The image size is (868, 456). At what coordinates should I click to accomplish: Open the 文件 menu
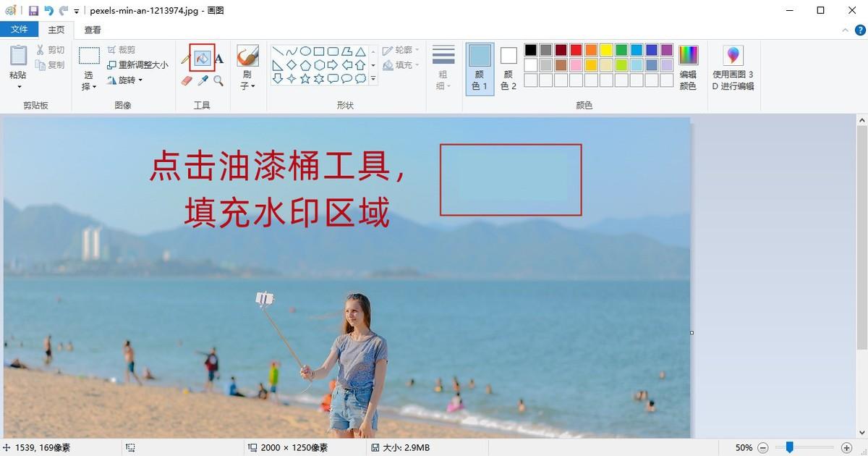point(20,30)
